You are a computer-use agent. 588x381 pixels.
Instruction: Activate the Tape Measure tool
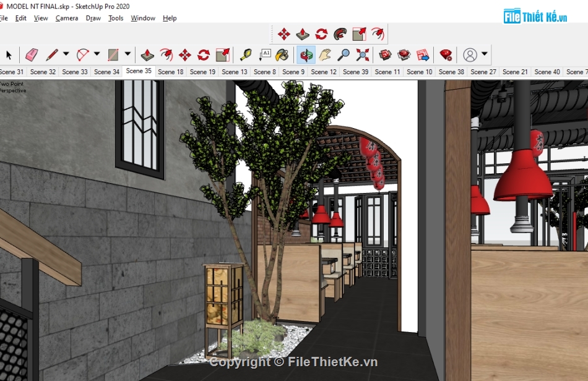(246, 55)
